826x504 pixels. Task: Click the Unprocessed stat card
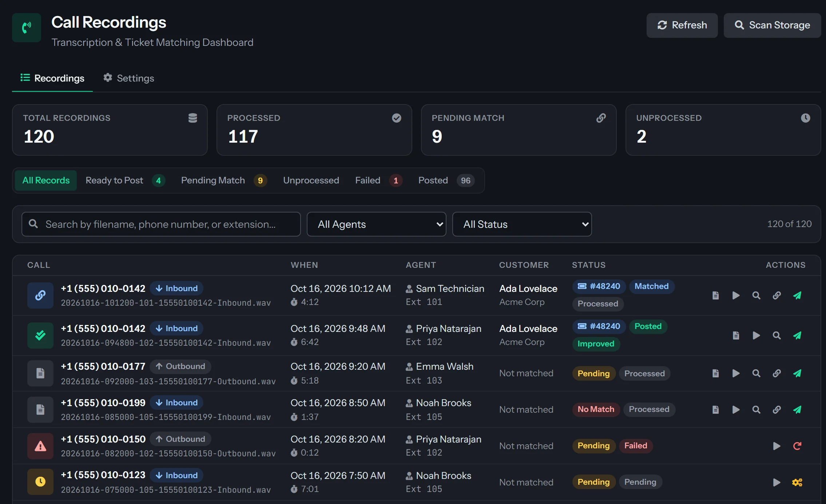coord(723,130)
